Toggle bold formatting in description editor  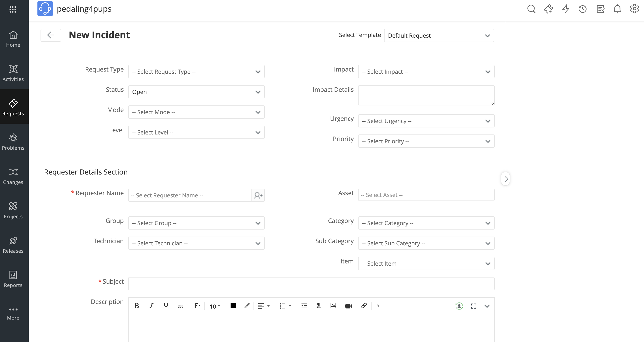click(x=137, y=305)
